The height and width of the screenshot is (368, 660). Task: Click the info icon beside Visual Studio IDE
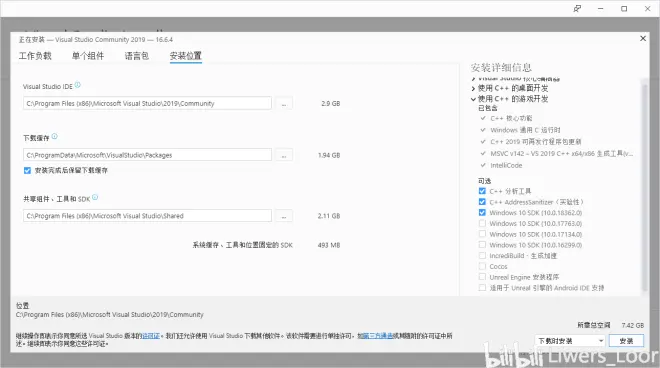[77, 85]
